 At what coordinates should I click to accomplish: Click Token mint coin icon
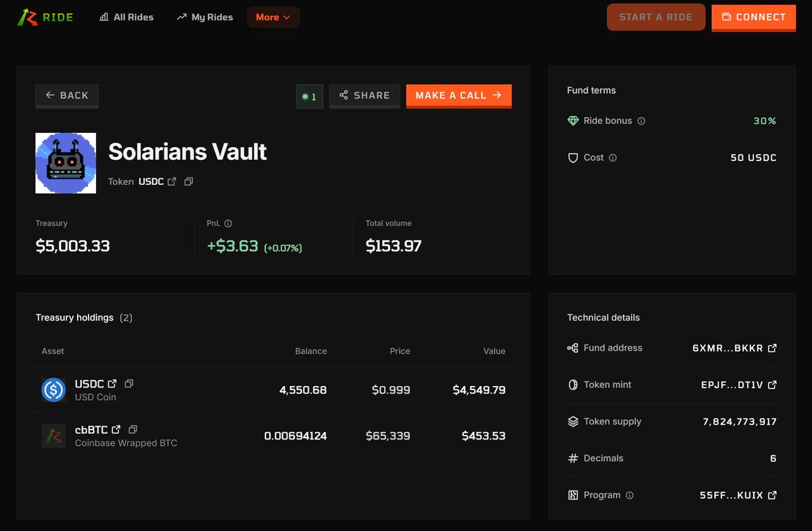[573, 385]
